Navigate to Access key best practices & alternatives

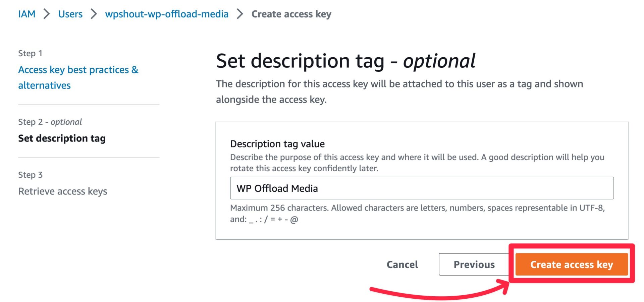(x=78, y=77)
